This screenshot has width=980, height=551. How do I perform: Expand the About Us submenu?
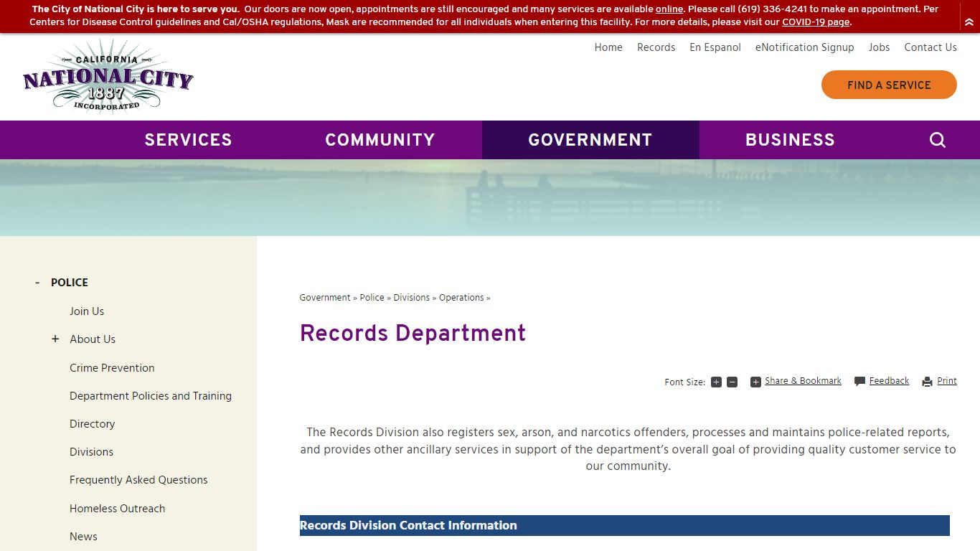click(x=55, y=339)
